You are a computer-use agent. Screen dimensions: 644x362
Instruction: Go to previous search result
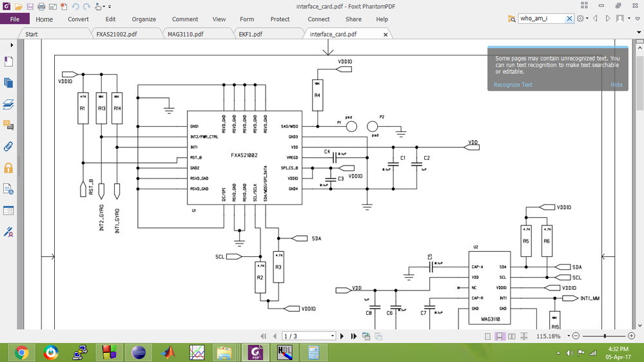pos(595,19)
